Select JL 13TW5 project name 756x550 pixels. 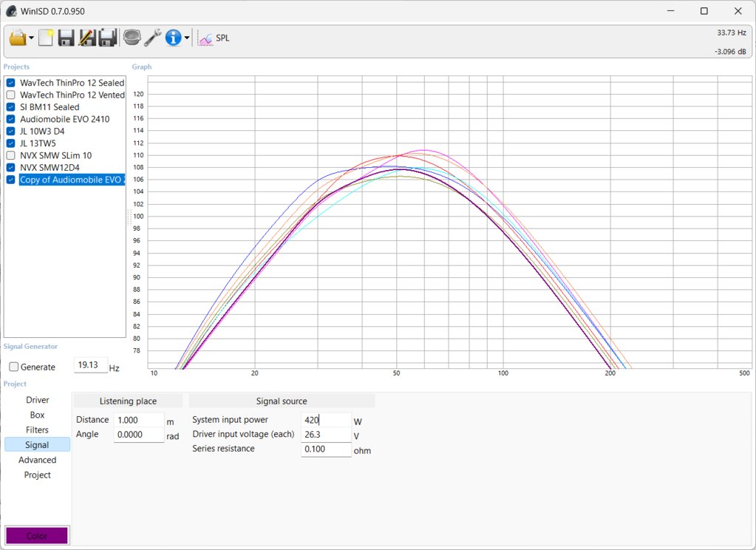pyautogui.click(x=38, y=143)
